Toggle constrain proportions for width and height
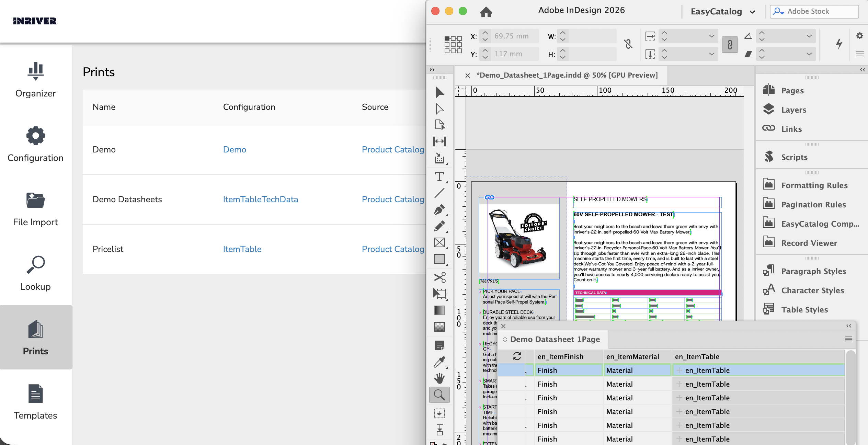 coord(628,44)
